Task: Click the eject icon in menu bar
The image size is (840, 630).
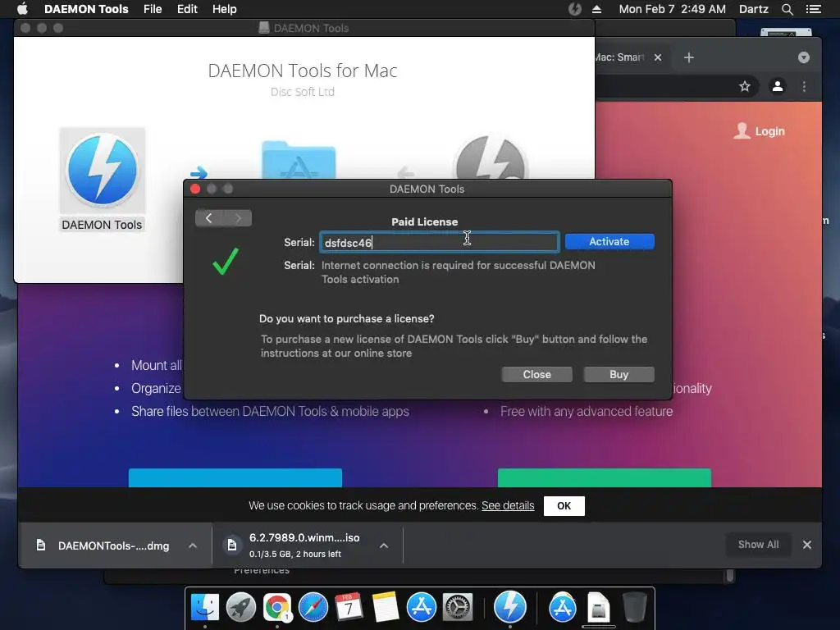Action: (x=597, y=9)
